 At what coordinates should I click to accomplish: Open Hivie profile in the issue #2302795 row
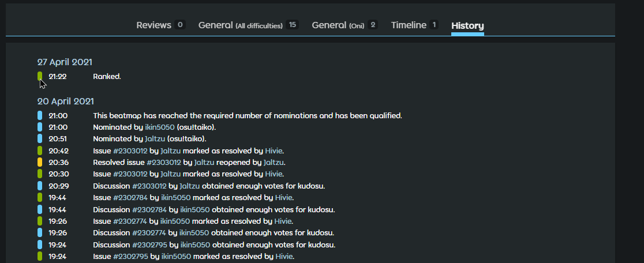click(x=284, y=257)
